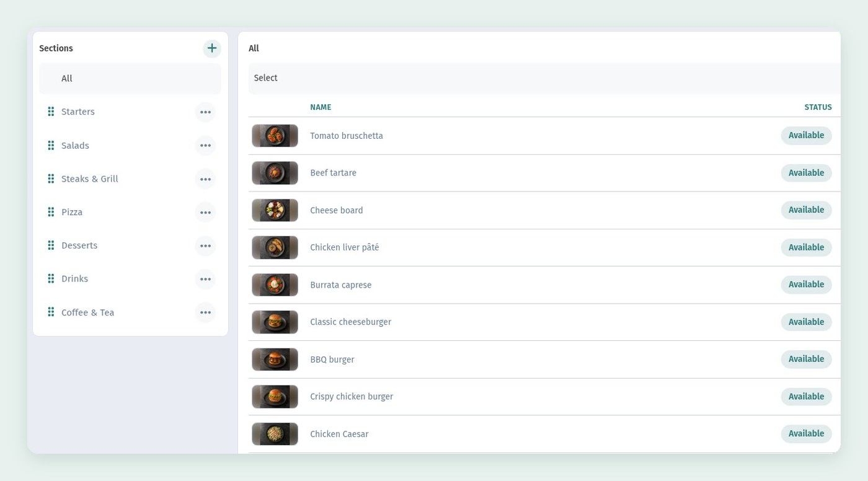Sort by the NAME column header
The image size is (868, 481).
point(321,107)
